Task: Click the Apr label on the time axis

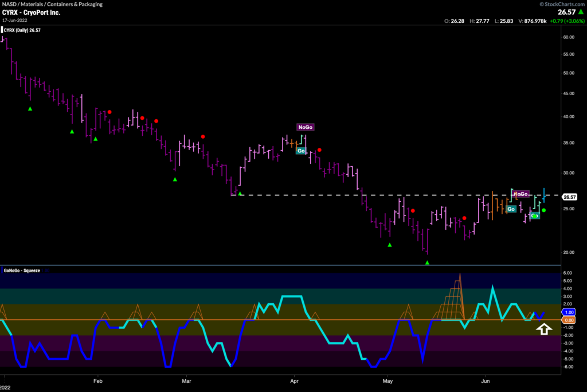Action: coord(294,381)
